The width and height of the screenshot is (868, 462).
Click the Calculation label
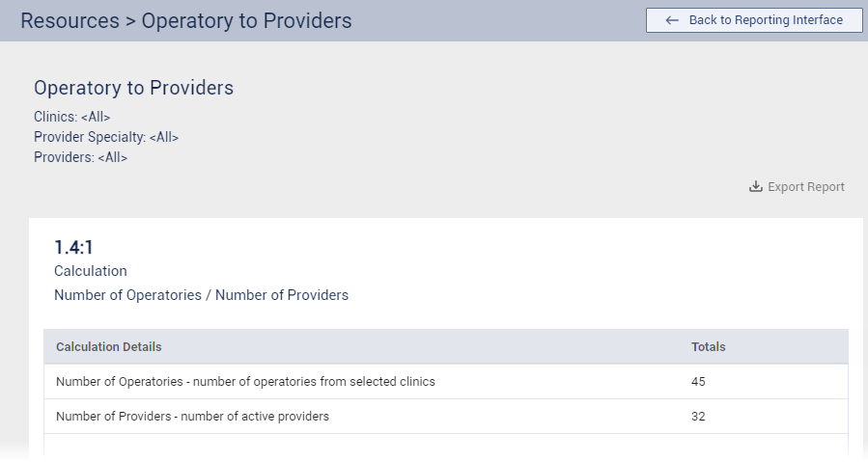coord(91,271)
